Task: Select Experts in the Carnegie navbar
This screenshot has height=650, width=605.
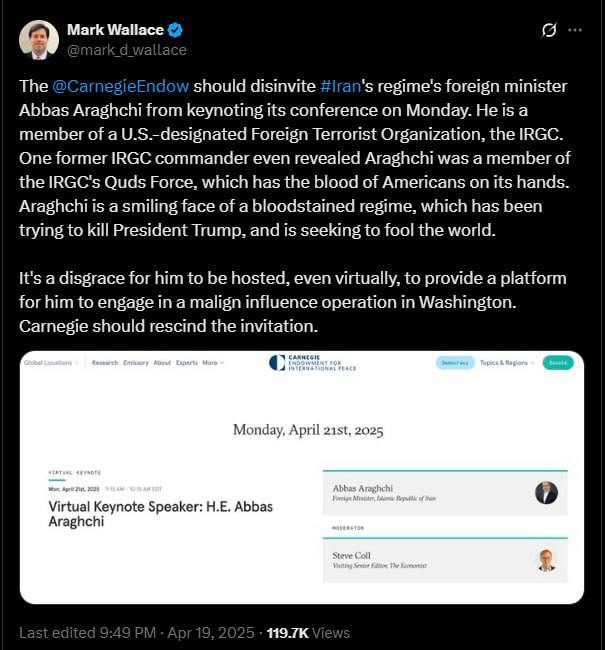Action: (x=186, y=363)
